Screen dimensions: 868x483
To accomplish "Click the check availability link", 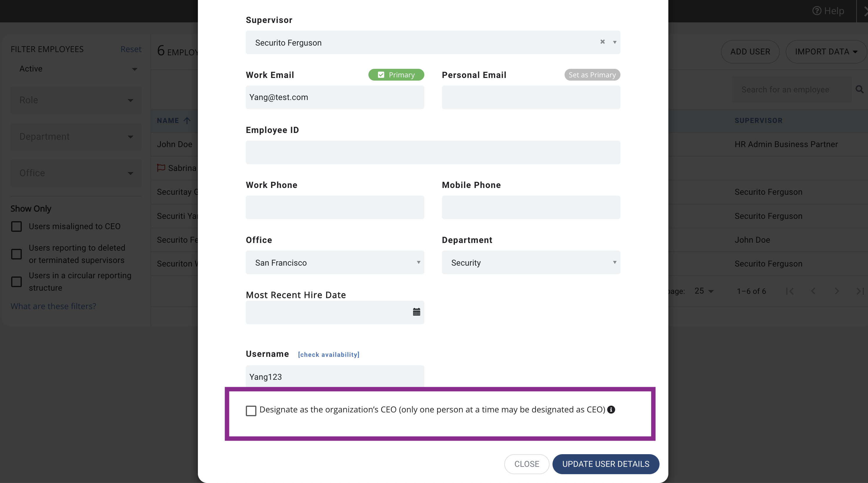I will click(328, 354).
